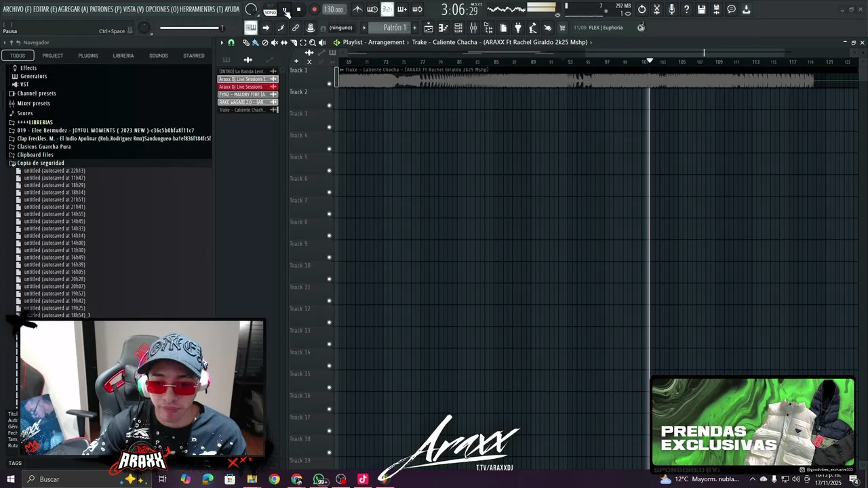Switch to the PLUGINS browser tab
Viewport: 868px width, 488px height.
pyautogui.click(x=87, y=56)
